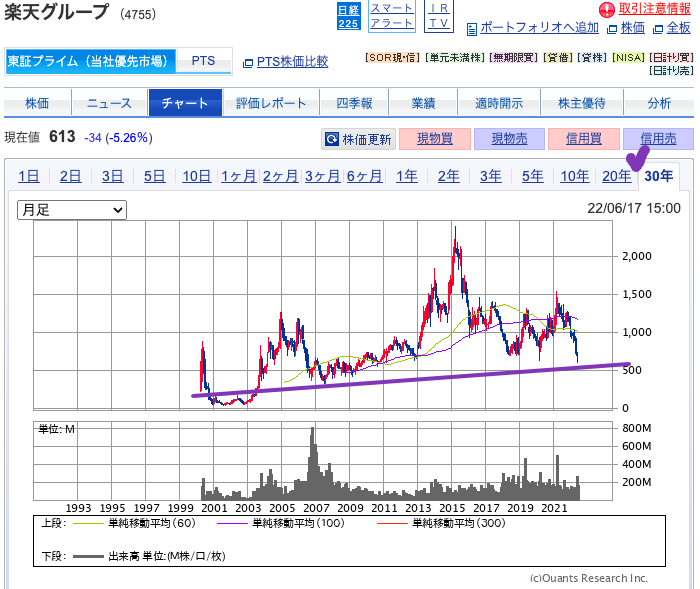Open the 取引注意情報 link
This screenshot has height=589, width=700.
pyautogui.click(x=654, y=9)
